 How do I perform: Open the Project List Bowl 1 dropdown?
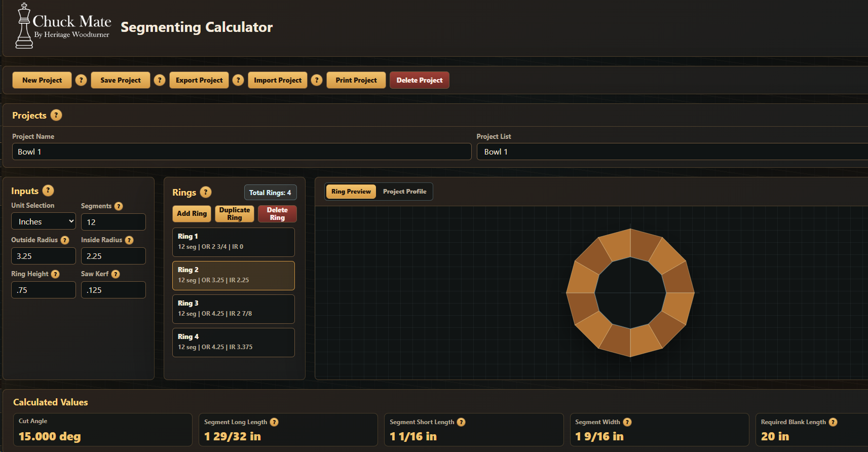(x=672, y=152)
